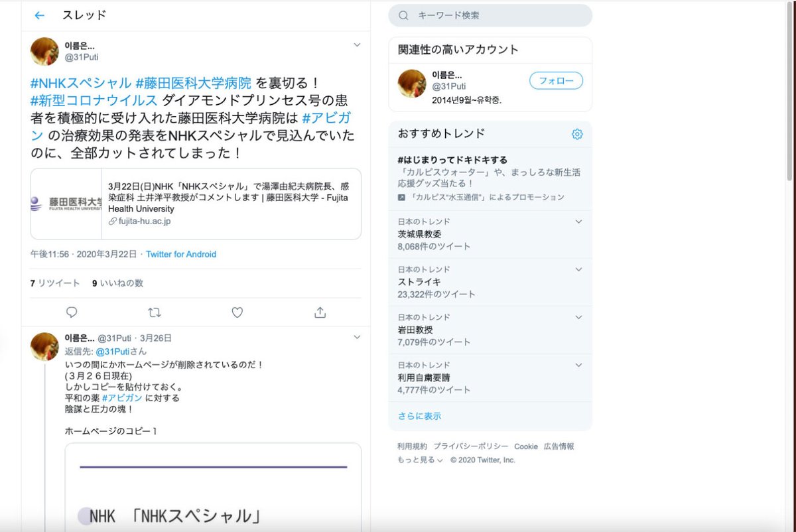Follow the @31Puti account
The image size is (796, 532).
click(x=556, y=81)
